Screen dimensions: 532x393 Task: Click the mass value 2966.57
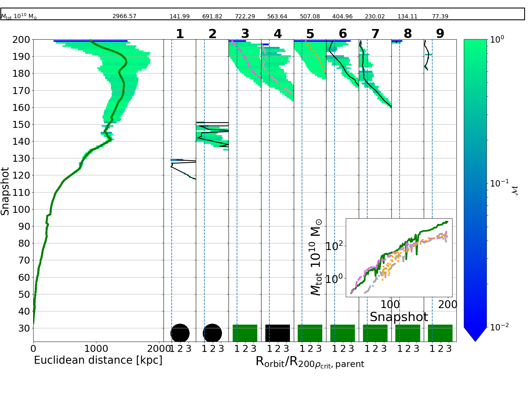[124, 16]
